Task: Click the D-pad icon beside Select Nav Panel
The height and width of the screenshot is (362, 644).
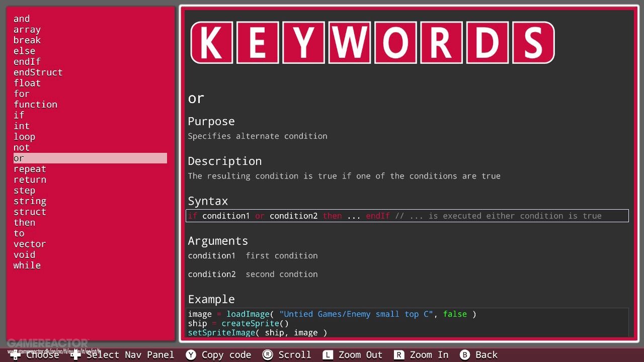Action: pyautogui.click(x=76, y=355)
